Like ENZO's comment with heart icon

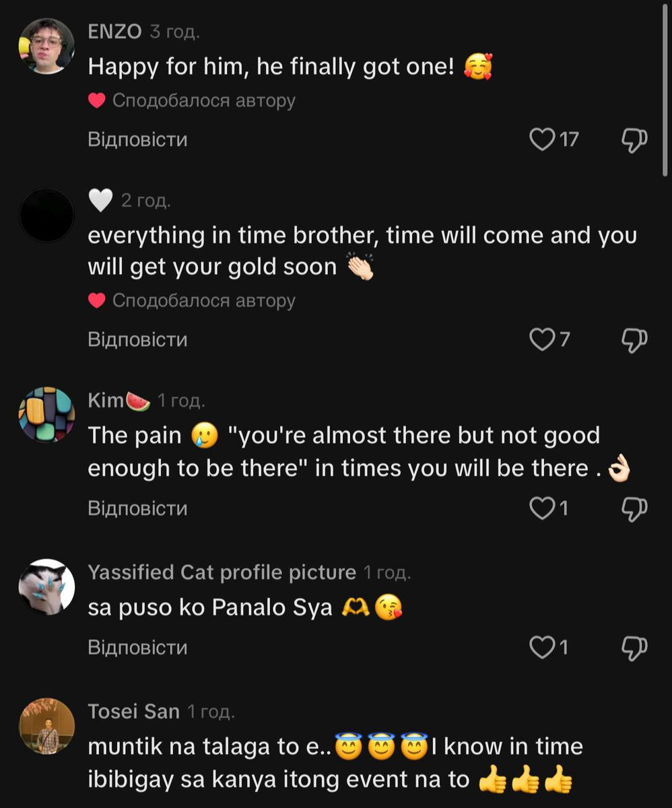click(x=542, y=139)
